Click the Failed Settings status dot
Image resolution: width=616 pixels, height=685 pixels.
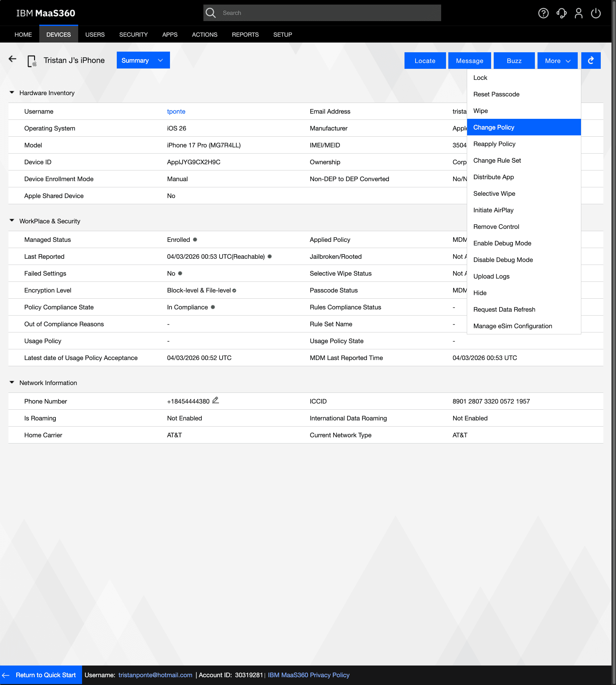(180, 273)
